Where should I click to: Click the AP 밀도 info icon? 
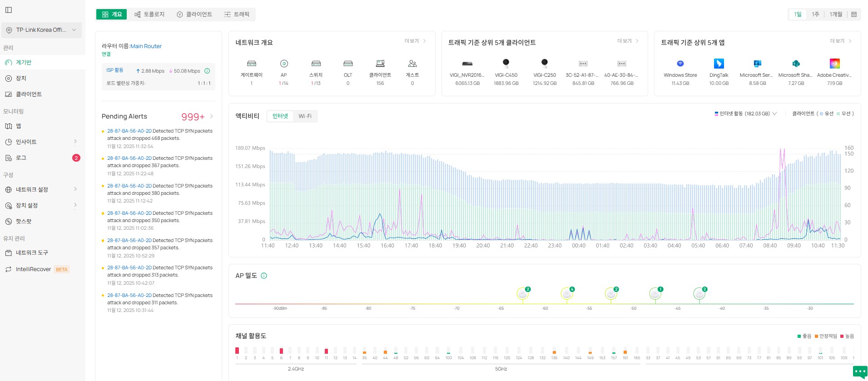tap(264, 276)
